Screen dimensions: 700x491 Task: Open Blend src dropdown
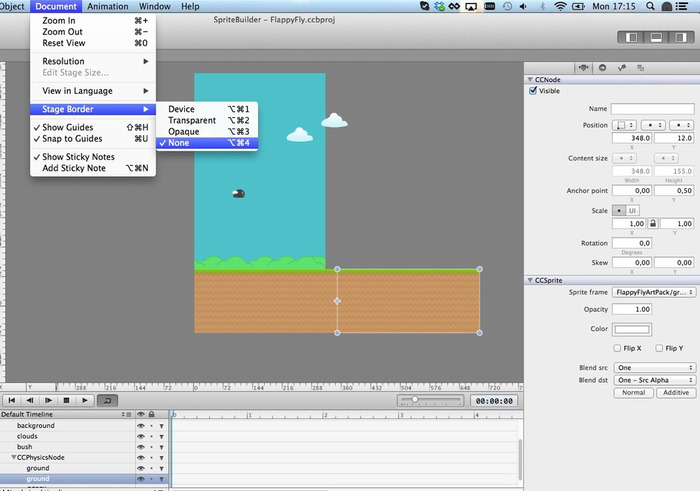[x=654, y=368]
